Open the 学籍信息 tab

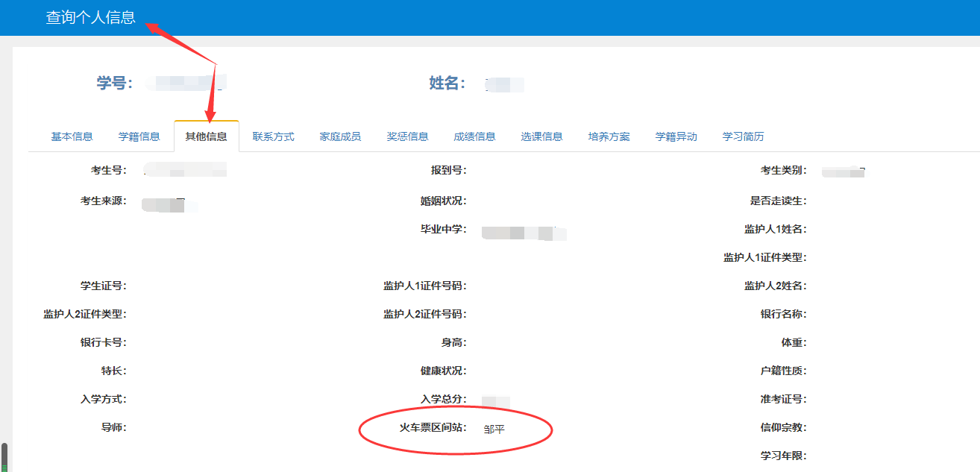click(139, 136)
